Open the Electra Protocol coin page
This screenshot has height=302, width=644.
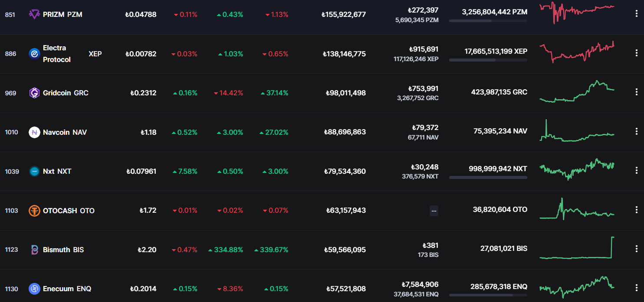point(72,54)
